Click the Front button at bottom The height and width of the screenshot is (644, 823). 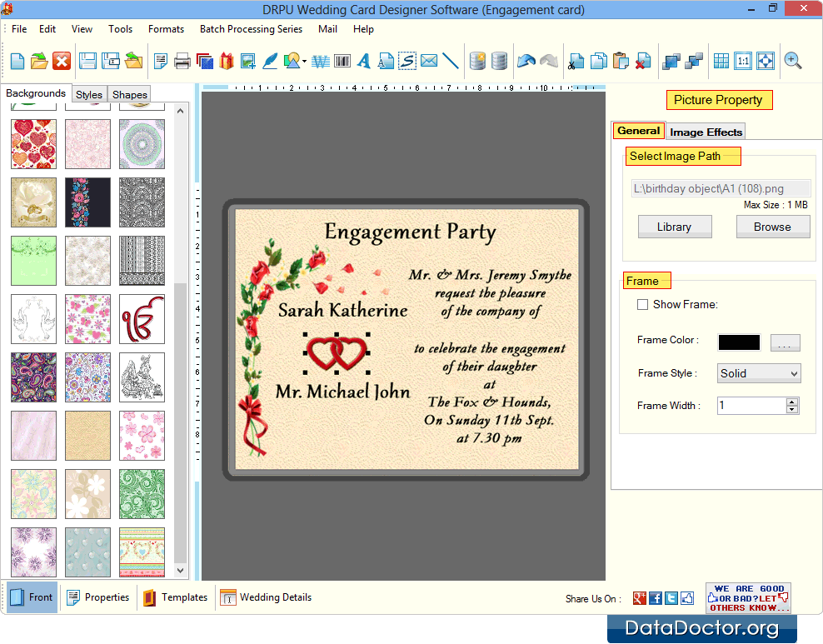pos(32,597)
